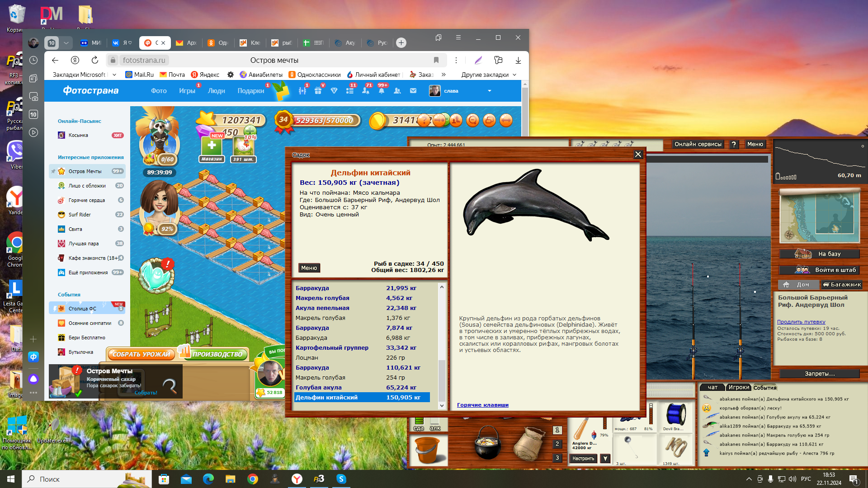Select tackle slot 2
The image size is (868, 488).
click(557, 444)
